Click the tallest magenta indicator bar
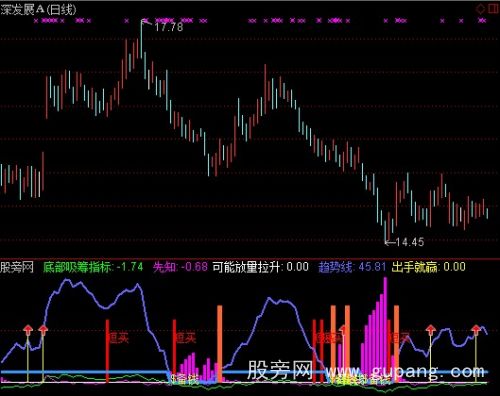Image resolution: width=500 pixels, height=396 pixels. pyautogui.click(x=386, y=328)
